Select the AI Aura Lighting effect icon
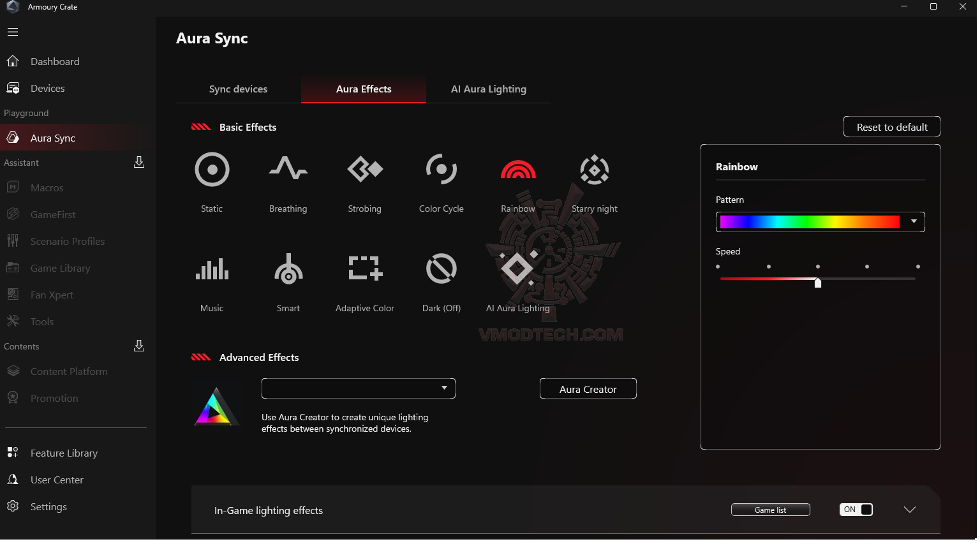The width and height of the screenshot is (980, 551). pyautogui.click(x=517, y=268)
